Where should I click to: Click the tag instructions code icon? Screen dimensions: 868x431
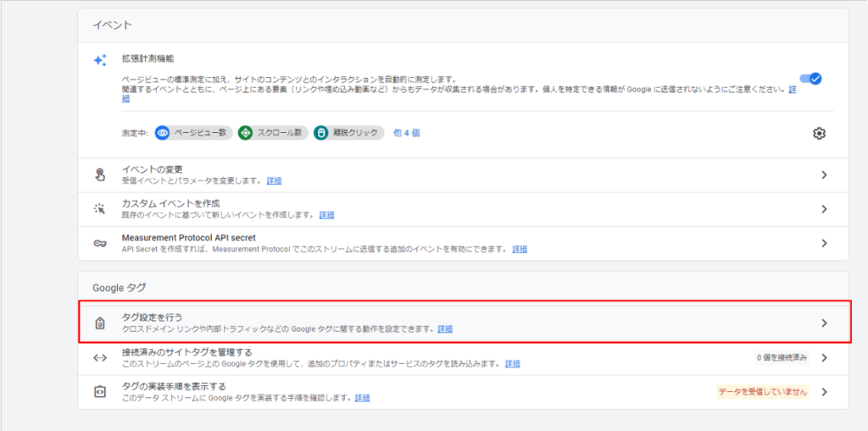click(100, 392)
